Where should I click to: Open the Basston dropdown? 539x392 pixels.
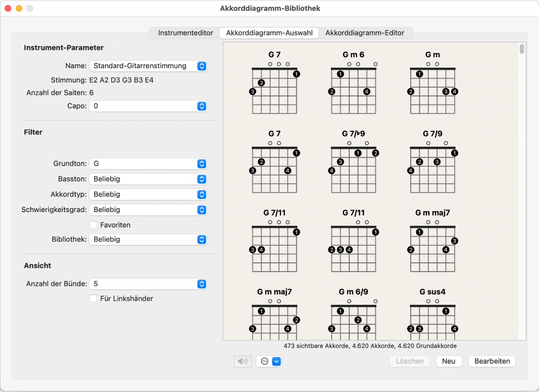click(x=148, y=179)
